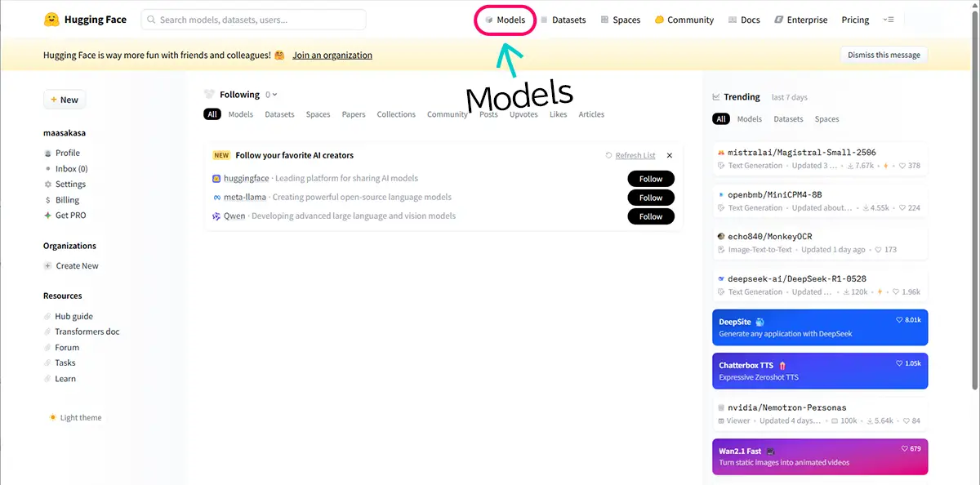Image resolution: width=980 pixels, height=485 pixels.
Task: Click the Profile icon in sidebar
Action: tap(48, 153)
